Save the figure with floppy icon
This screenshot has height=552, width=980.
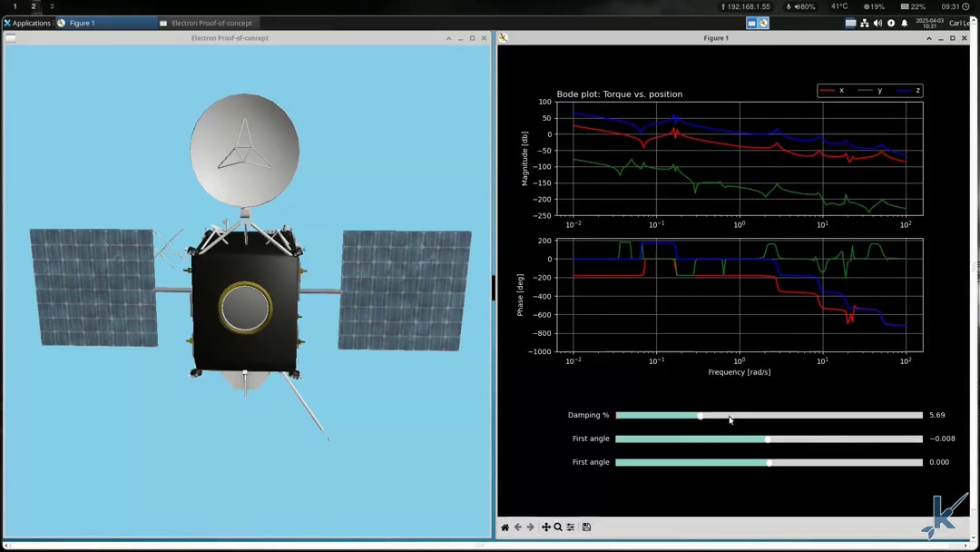tap(587, 527)
